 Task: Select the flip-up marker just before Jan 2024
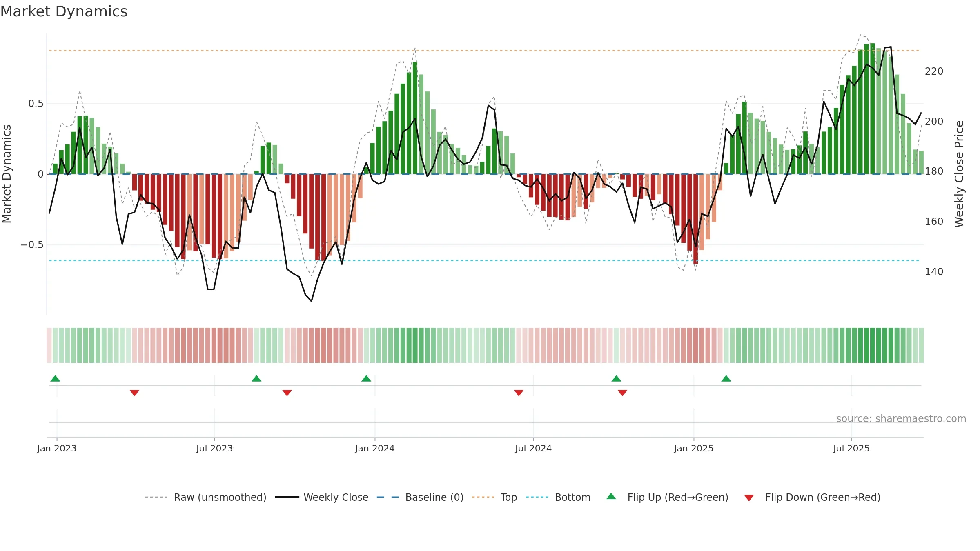pyautogui.click(x=366, y=378)
